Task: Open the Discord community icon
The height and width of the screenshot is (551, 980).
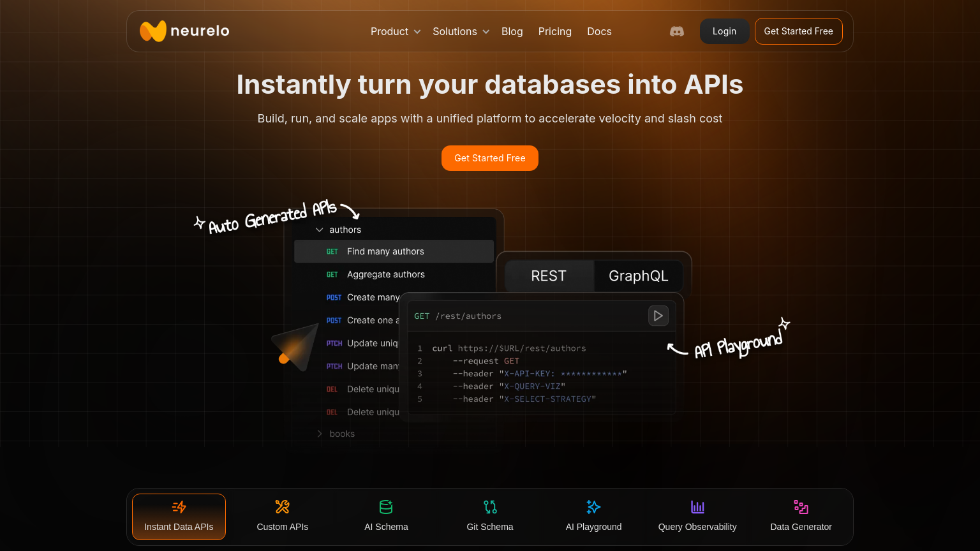Action: (x=677, y=31)
